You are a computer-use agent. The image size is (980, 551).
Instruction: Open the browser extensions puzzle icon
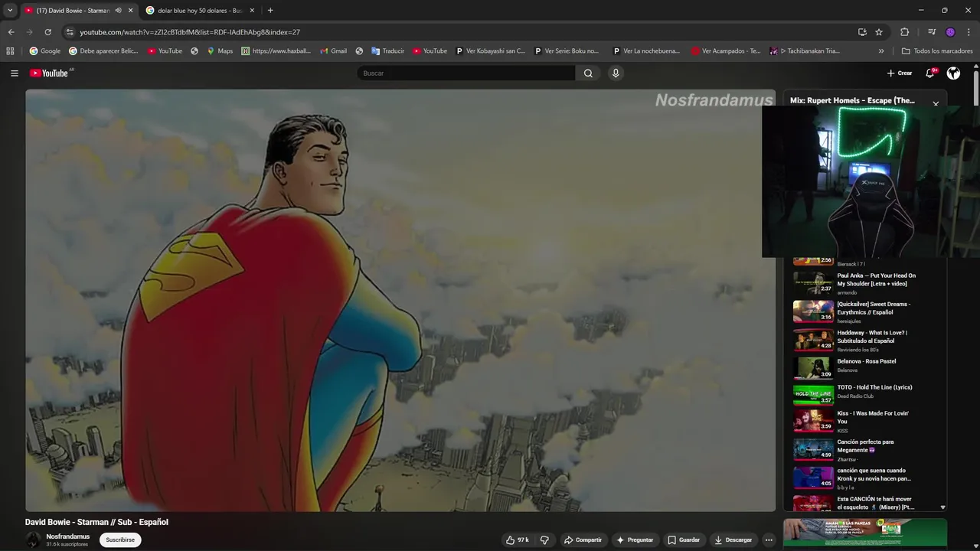[x=904, y=32]
